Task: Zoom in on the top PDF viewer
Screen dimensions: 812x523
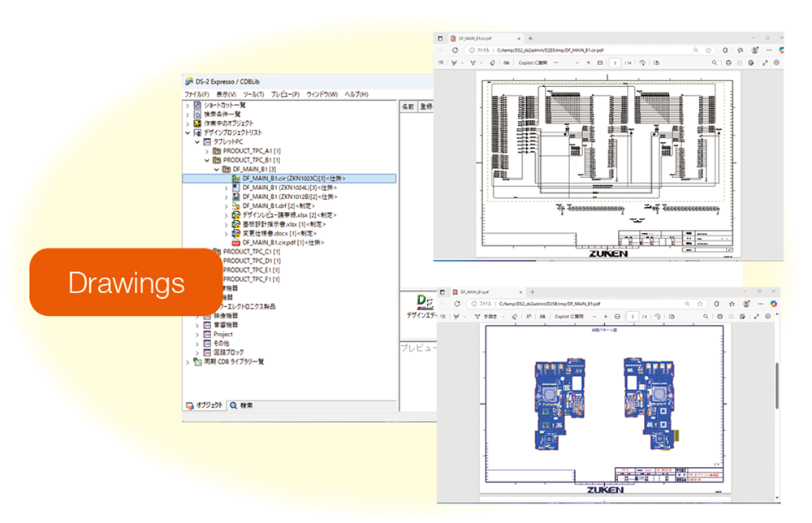Action: tap(589, 62)
